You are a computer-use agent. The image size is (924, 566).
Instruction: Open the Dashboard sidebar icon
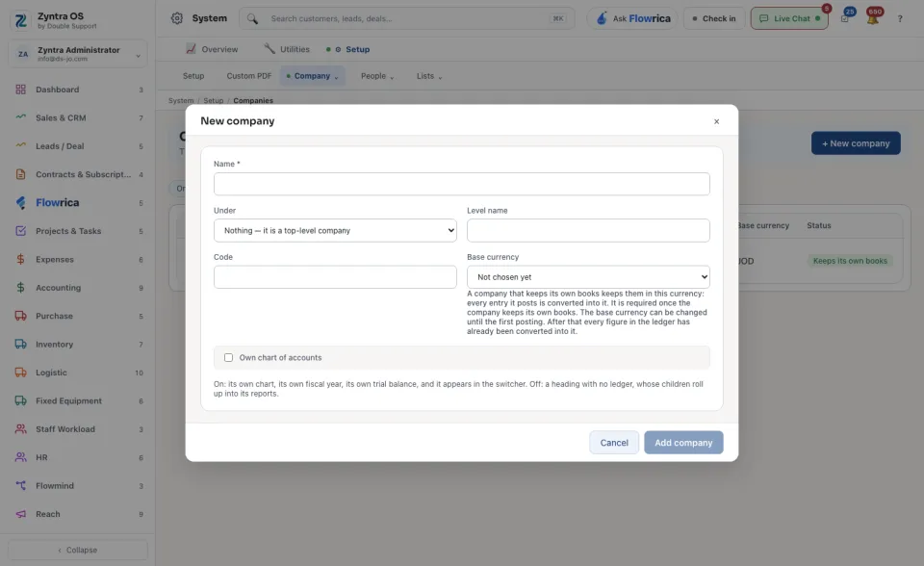20,90
